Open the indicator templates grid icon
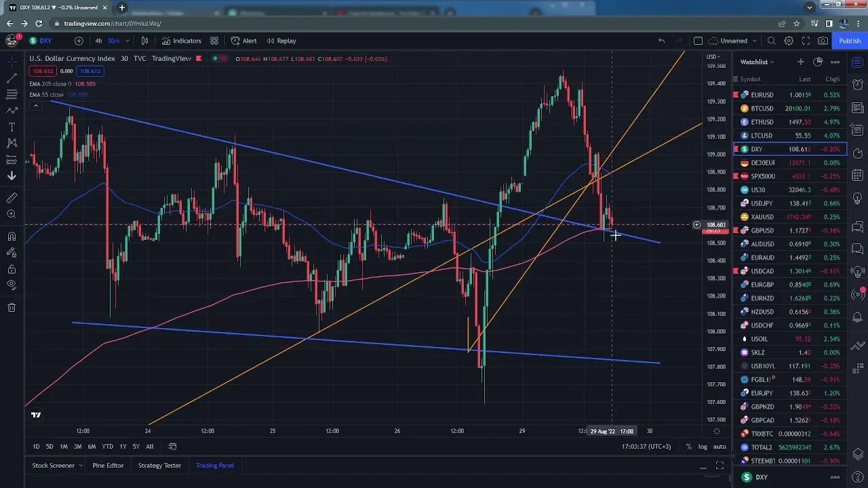 [x=214, y=41]
